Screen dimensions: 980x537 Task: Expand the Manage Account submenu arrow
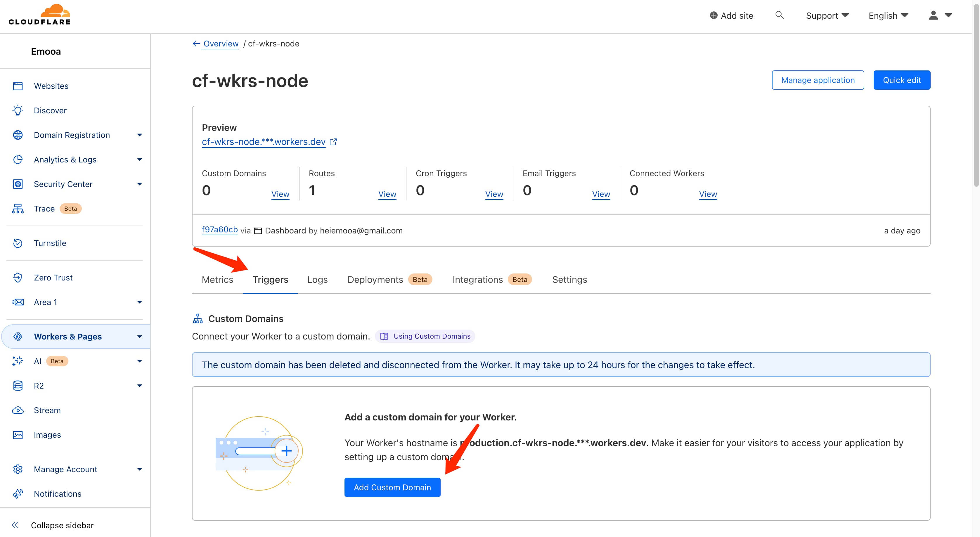pyautogui.click(x=140, y=469)
